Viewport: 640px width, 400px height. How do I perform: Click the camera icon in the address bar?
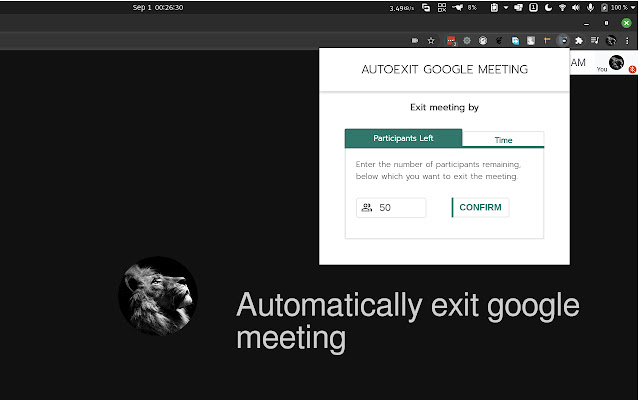415,40
